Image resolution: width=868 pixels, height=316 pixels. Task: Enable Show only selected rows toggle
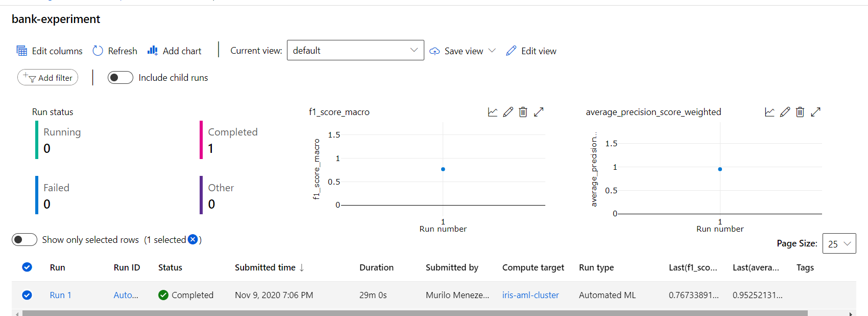pos(25,240)
